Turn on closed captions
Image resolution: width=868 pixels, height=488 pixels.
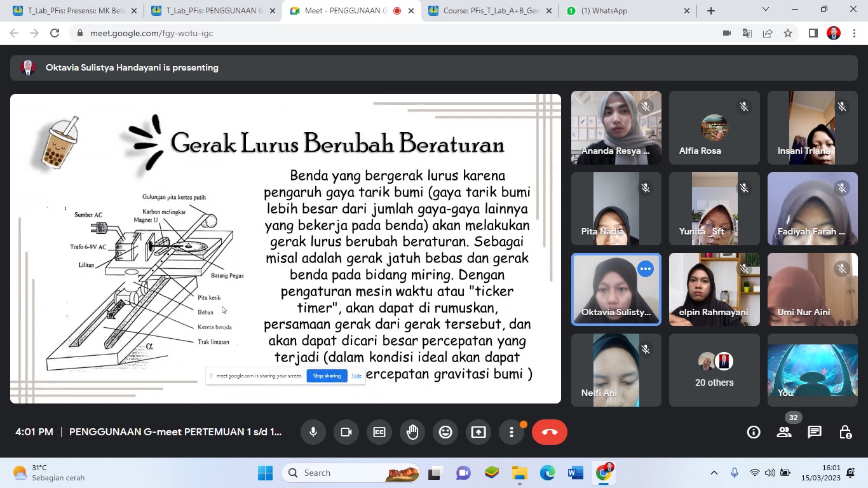pos(379,432)
